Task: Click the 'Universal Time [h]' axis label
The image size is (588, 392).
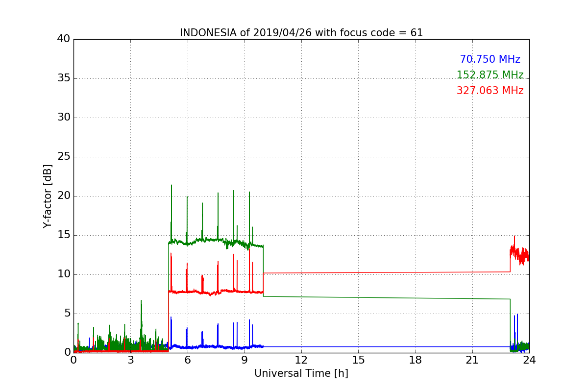Action: pyautogui.click(x=301, y=373)
